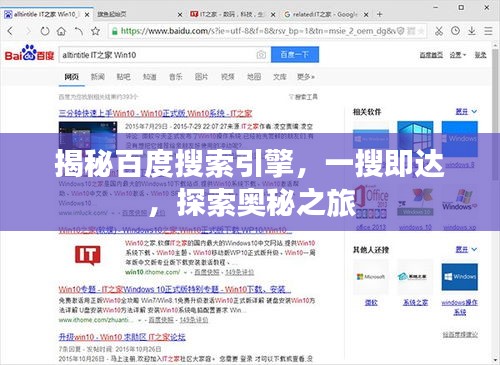Reload the page with the refresh icon
Image resolution: width=500 pixels, height=365 pixels.
click(45, 31)
